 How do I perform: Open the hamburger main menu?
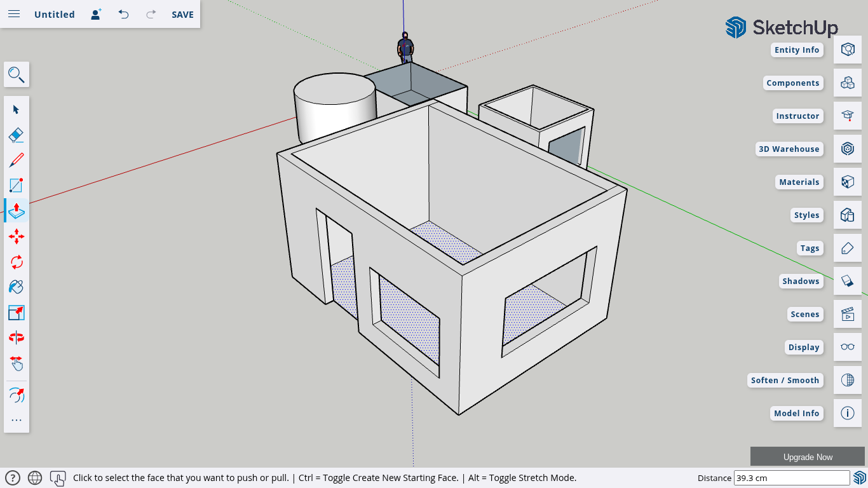pos(14,14)
